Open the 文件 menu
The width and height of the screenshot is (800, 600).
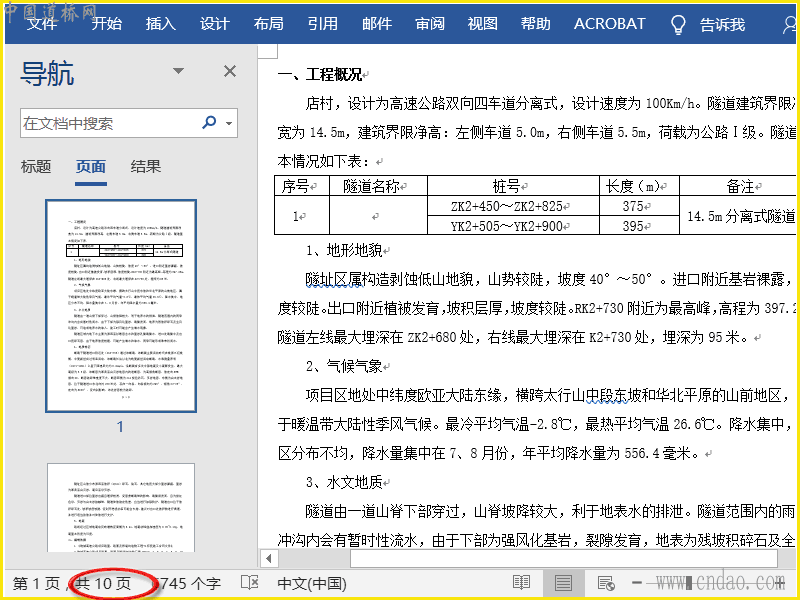[42, 23]
